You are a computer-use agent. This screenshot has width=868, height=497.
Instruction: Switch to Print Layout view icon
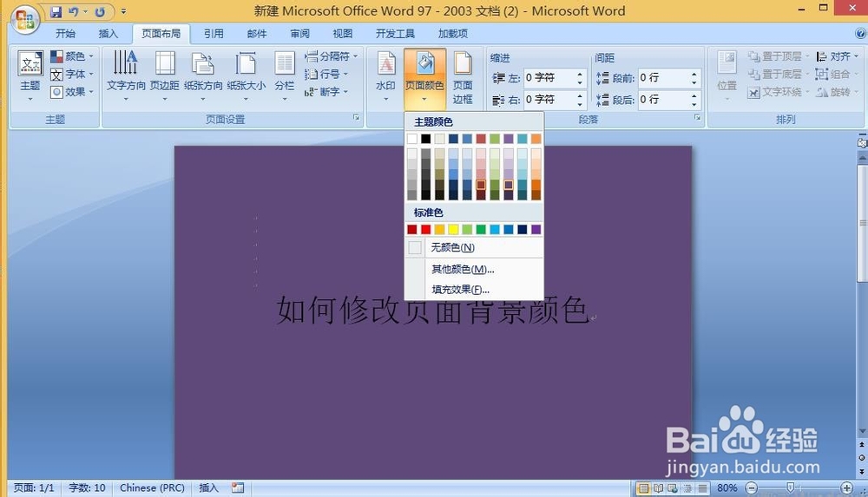[x=643, y=488]
